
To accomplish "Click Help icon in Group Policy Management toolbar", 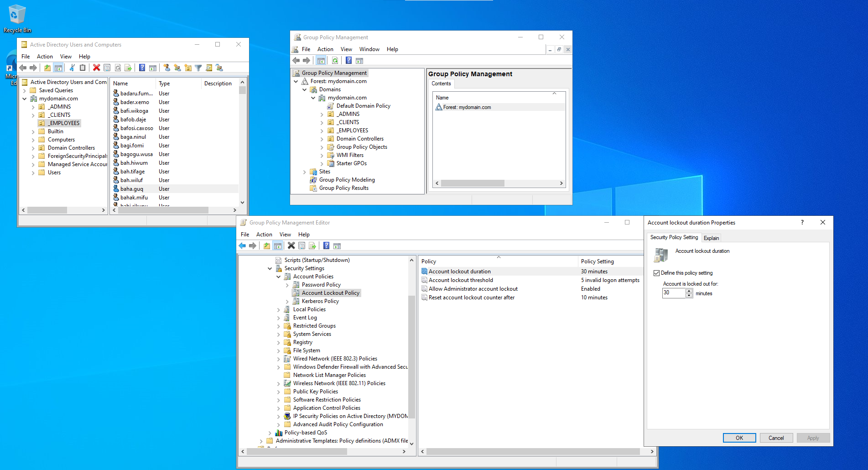I will pyautogui.click(x=348, y=61).
